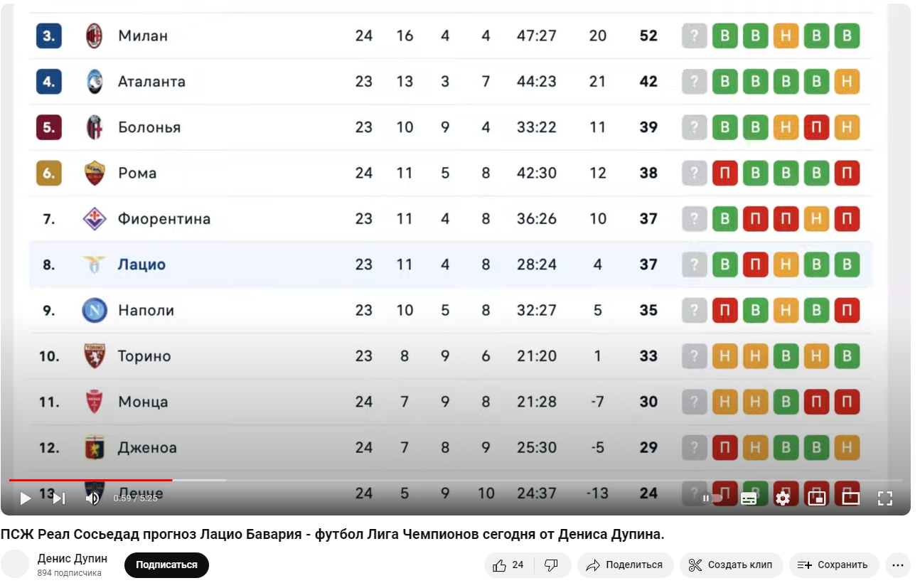Enter fullscreen mode
The height and width of the screenshot is (588, 920).
[885, 498]
